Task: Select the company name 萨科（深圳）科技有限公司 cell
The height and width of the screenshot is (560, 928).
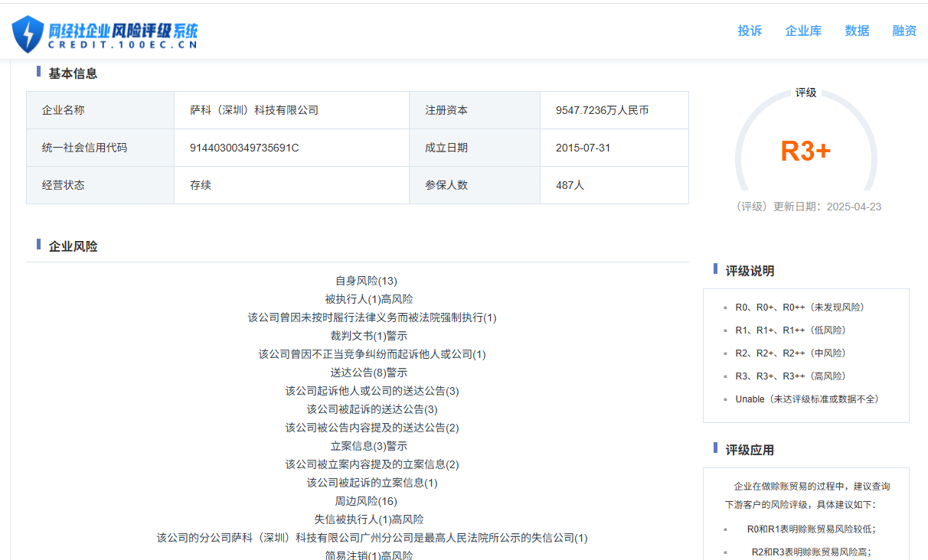Action: tap(292, 110)
